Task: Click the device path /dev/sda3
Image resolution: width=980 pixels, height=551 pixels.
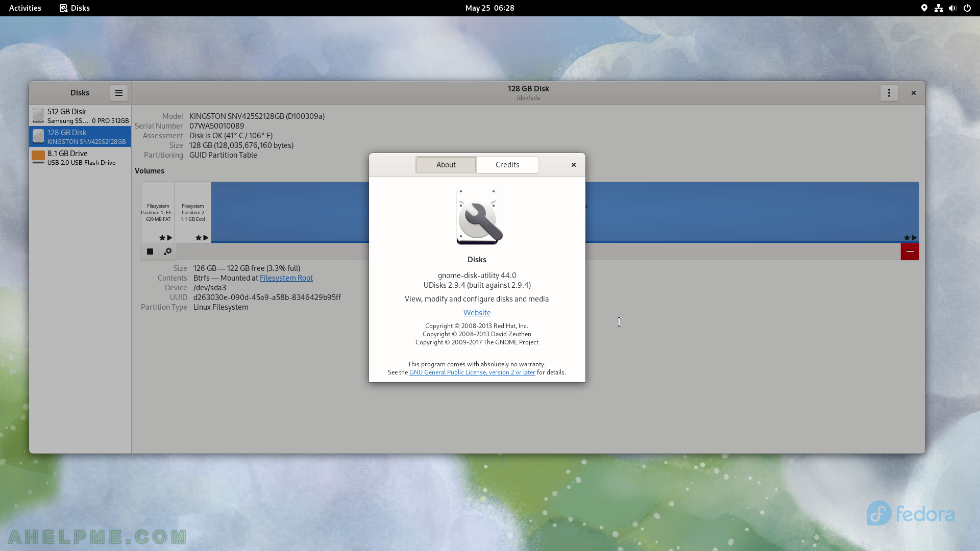Action: click(x=210, y=288)
